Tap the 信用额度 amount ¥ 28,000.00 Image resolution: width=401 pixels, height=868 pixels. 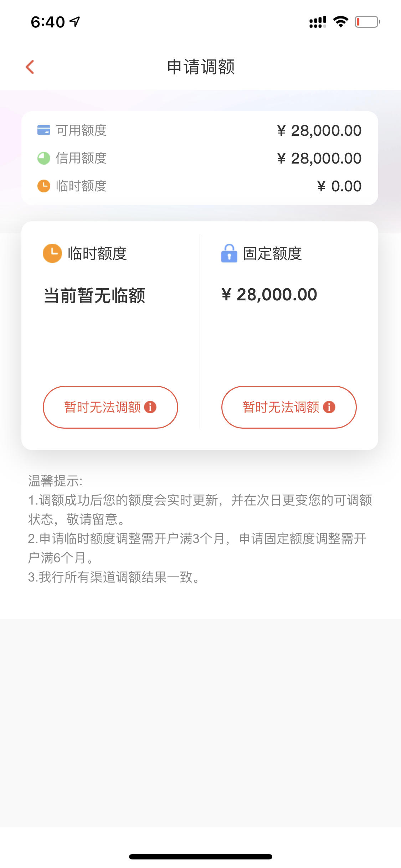(x=319, y=159)
